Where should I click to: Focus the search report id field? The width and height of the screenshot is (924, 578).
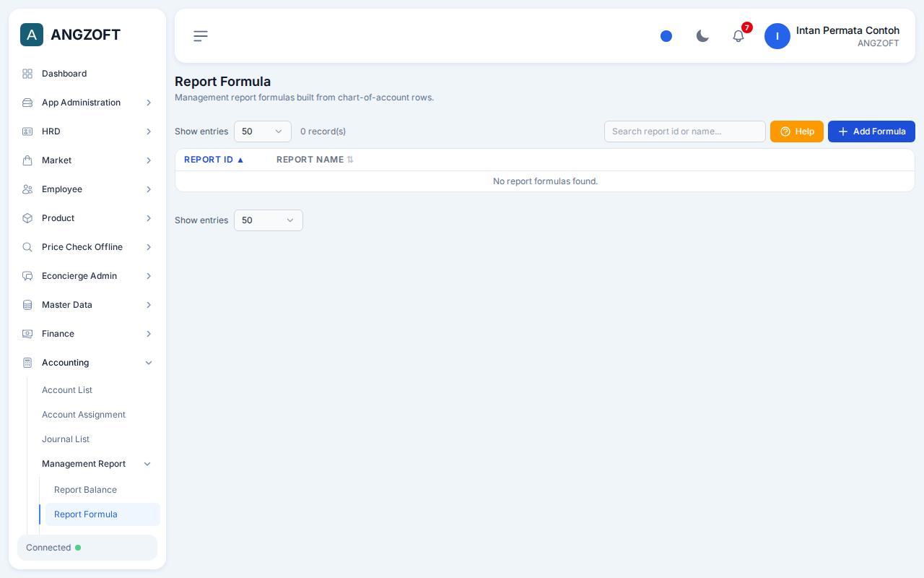point(685,131)
